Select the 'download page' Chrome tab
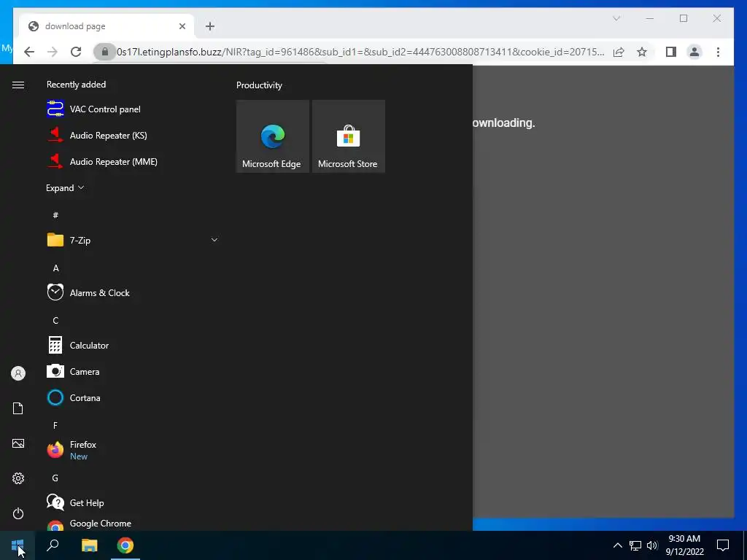 107,26
